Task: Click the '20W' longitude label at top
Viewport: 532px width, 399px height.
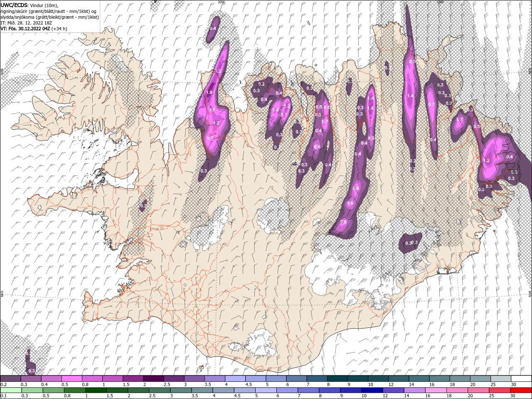Action: click(221, 2)
